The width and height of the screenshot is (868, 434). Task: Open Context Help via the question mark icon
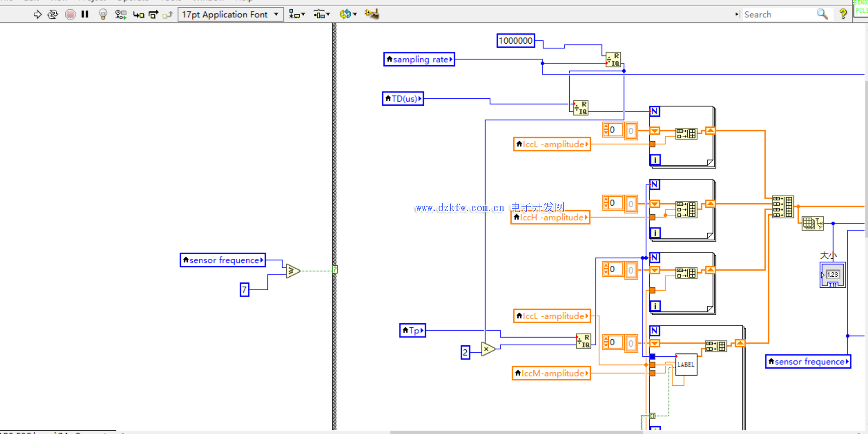843,14
